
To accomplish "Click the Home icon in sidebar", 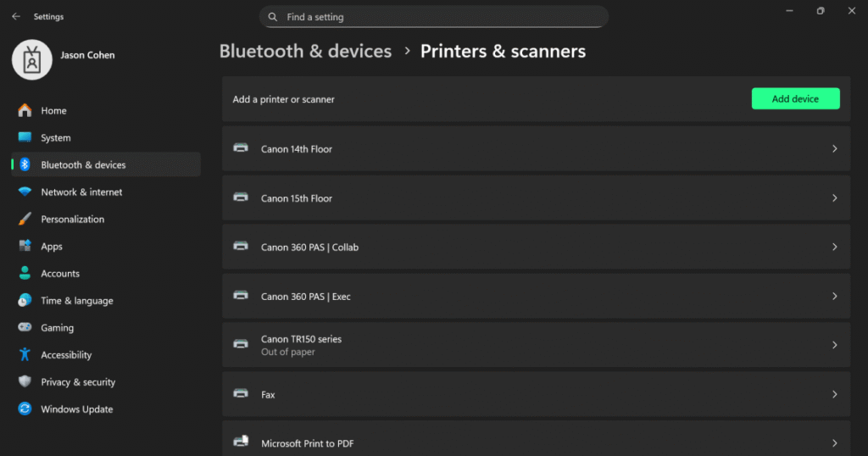I will 25,110.
